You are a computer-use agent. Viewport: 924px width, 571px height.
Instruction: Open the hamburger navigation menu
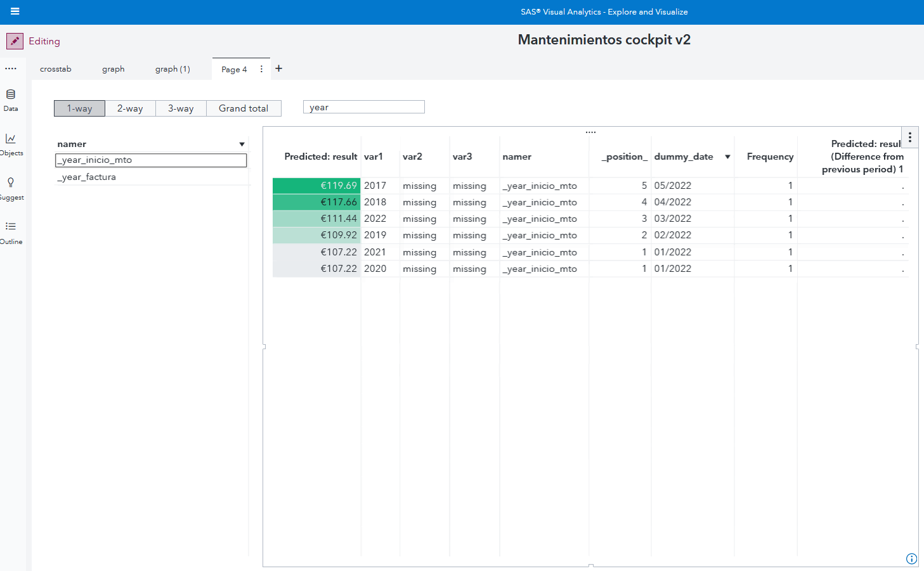point(14,11)
